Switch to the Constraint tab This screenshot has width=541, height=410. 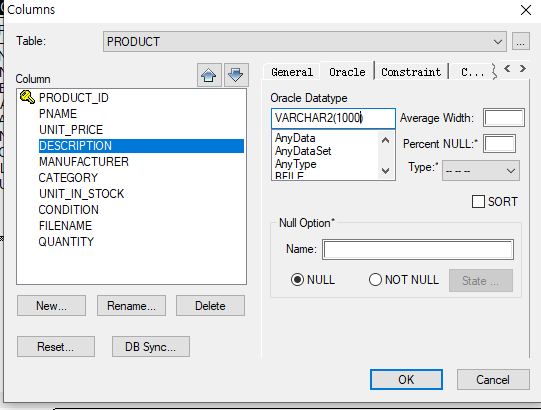(x=411, y=72)
